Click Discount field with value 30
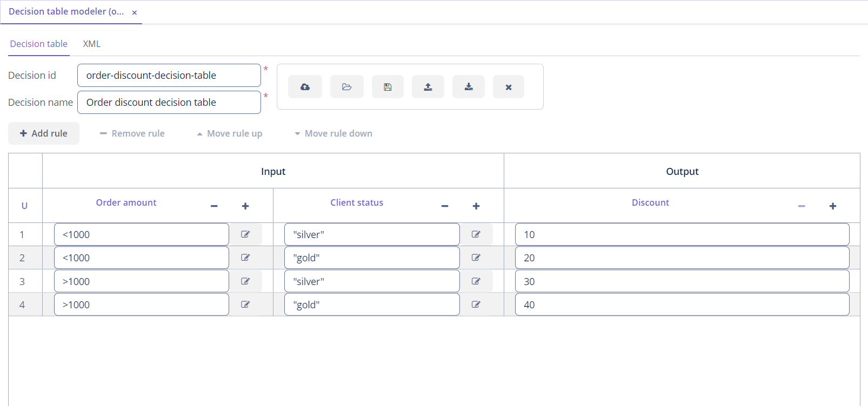This screenshot has width=868, height=406. click(x=682, y=281)
